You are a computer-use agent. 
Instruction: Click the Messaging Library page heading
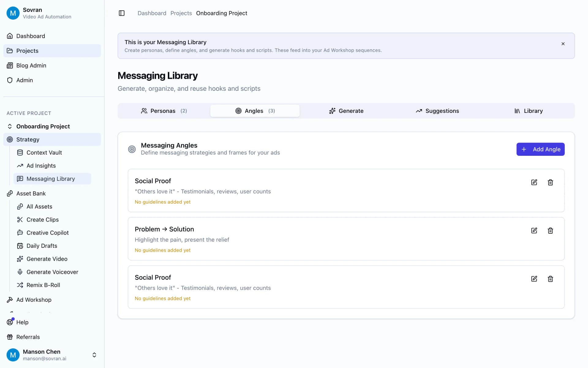click(158, 76)
